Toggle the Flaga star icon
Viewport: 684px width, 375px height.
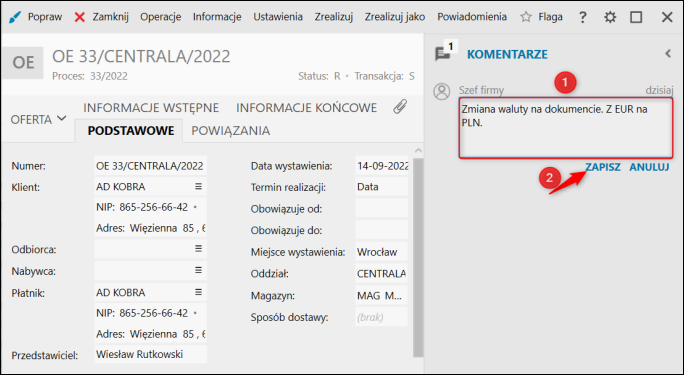point(526,17)
